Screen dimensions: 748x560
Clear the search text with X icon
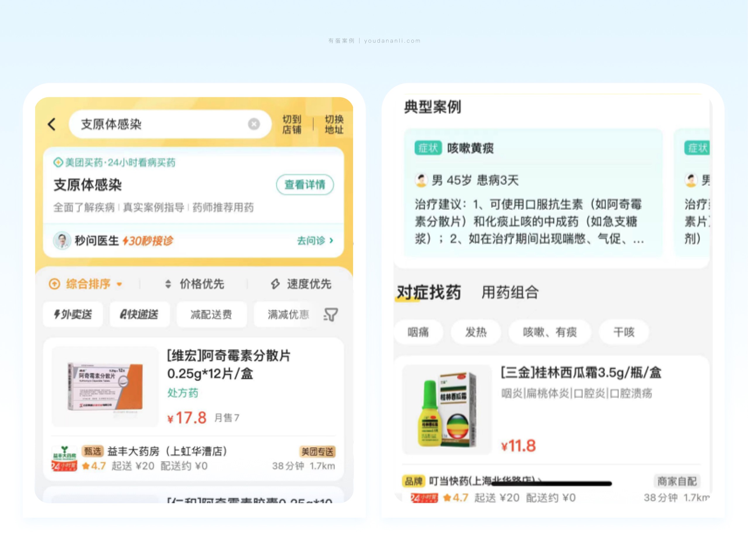[x=254, y=124]
